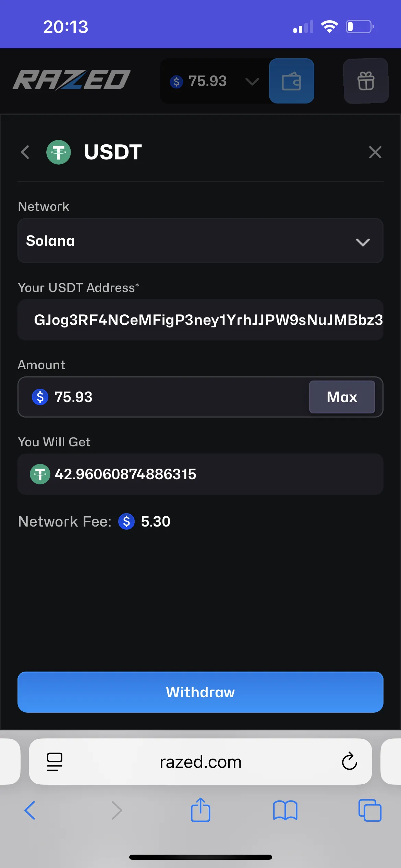
Task: Open the page format menu icon
Action: [x=54, y=762]
